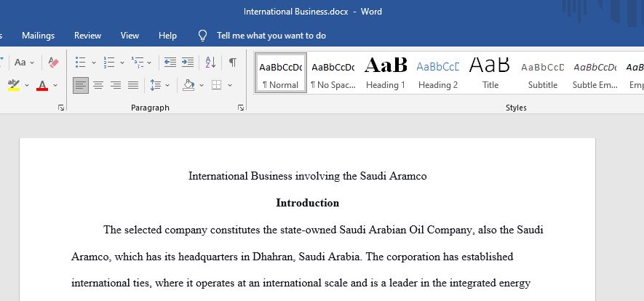Open the Line Spacing dropdown arrow

click(167, 85)
